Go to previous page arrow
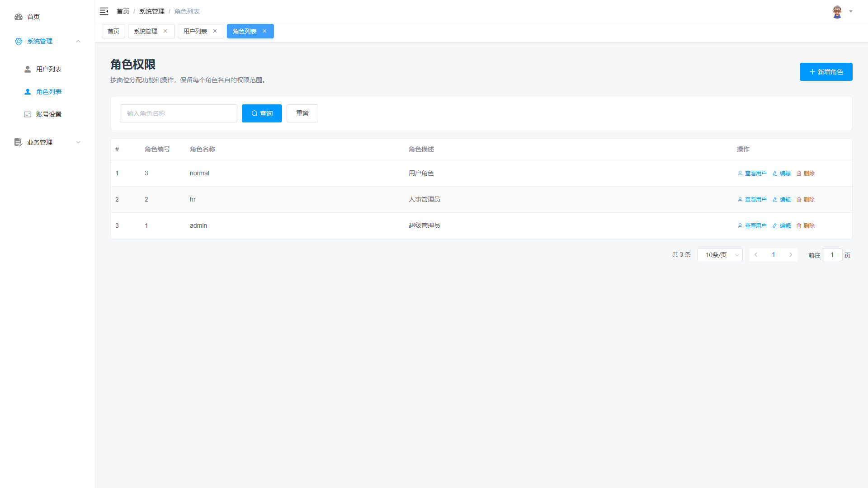 (x=756, y=255)
